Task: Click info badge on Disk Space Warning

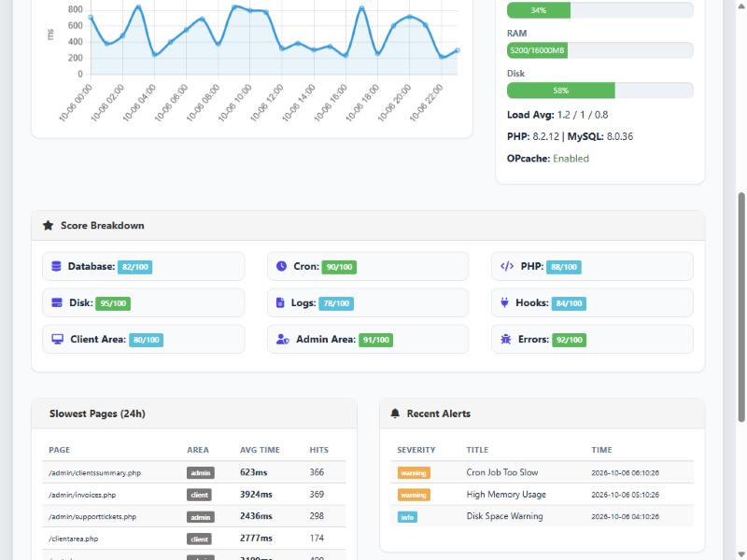Action: (407, 517)
